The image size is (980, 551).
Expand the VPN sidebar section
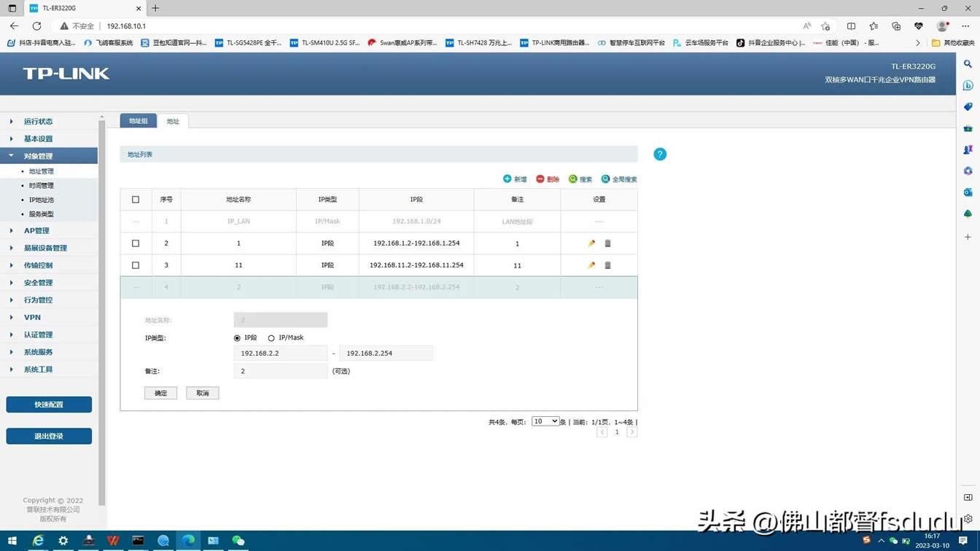tap(32, 318)
